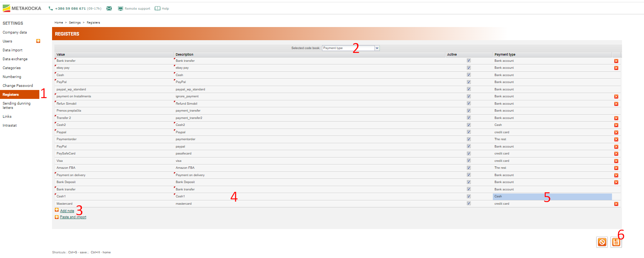Screen dimensions: 644x258
Task: Open Remote support link
Action: [x=137, y=8]
